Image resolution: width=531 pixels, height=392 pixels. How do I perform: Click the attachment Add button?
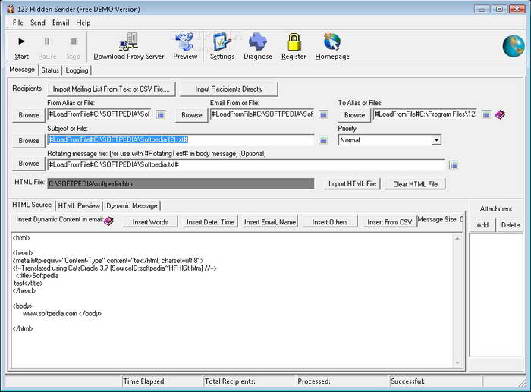click(x=482, y=225)
